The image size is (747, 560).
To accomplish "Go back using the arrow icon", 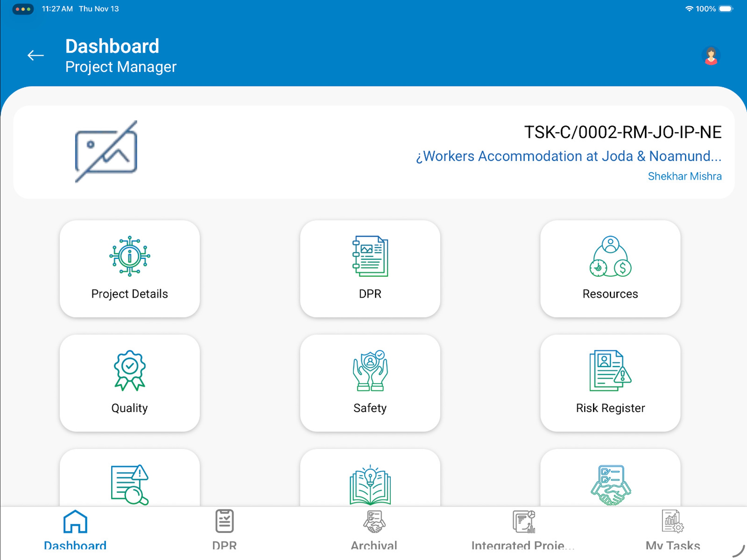I will pos(36,55).
